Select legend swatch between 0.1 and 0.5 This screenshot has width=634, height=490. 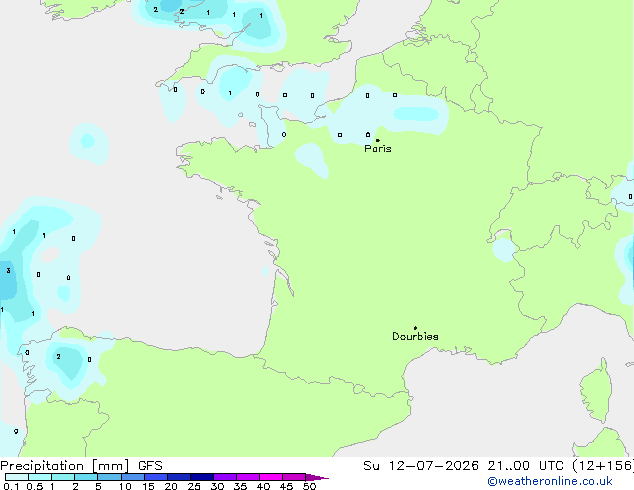coord(17,477)
